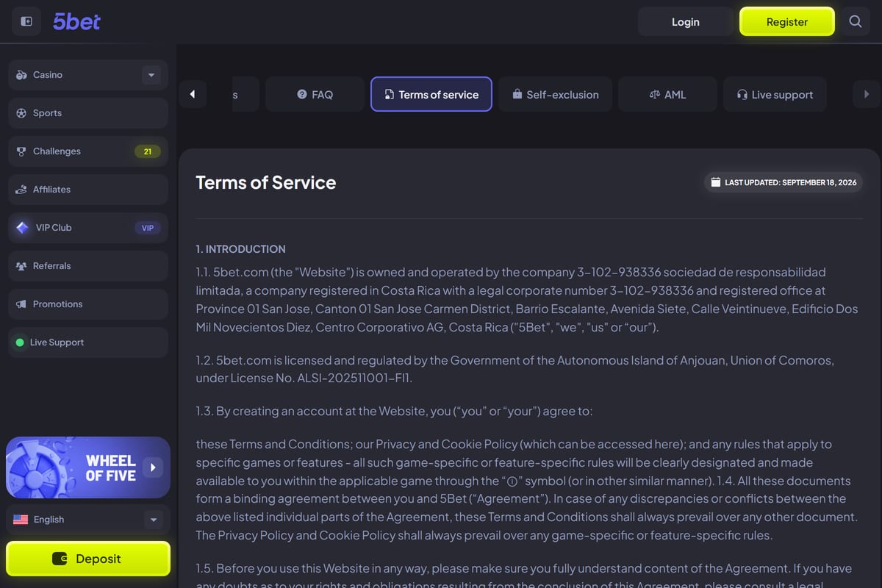Open Affiliates from the sidebar
This screenshot has height=588, width=882.
(88, 190)
